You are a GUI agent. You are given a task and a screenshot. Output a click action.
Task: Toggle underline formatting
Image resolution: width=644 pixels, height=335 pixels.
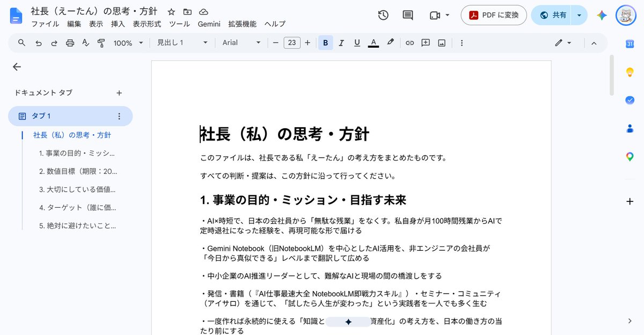tap(357, 43)
